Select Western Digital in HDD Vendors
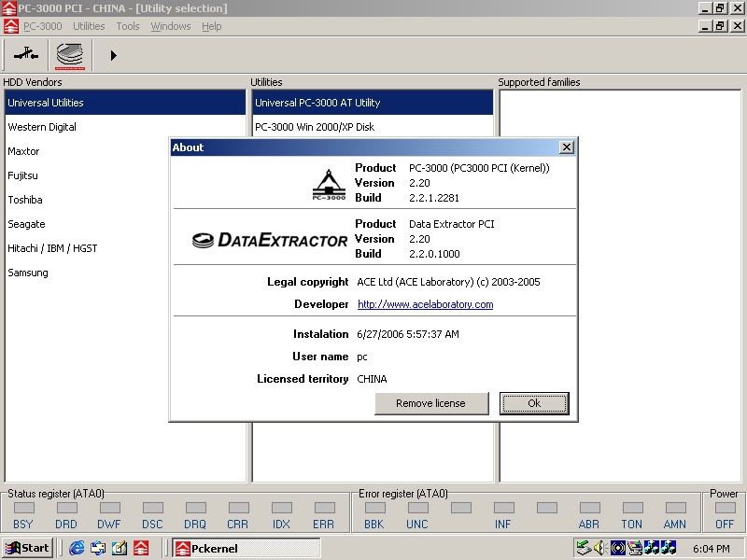This screenshot has width=747, height=560. [42, 127]
